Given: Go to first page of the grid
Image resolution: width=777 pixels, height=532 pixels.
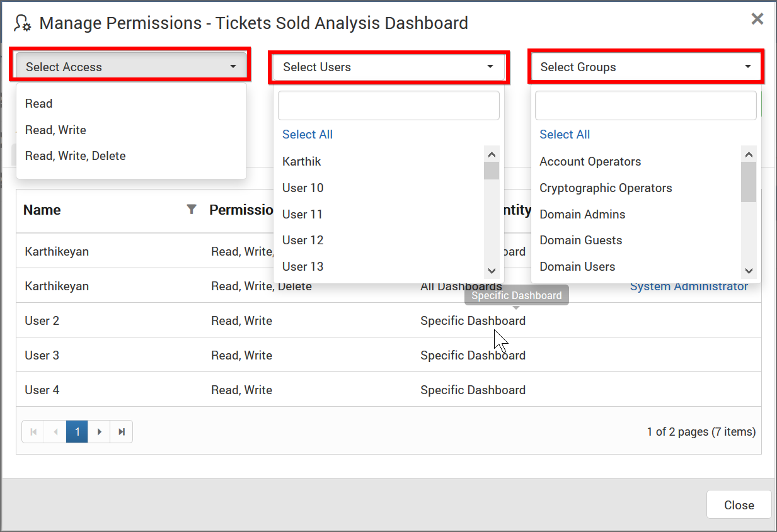Looking at the screenshot, I should [33, 432].
